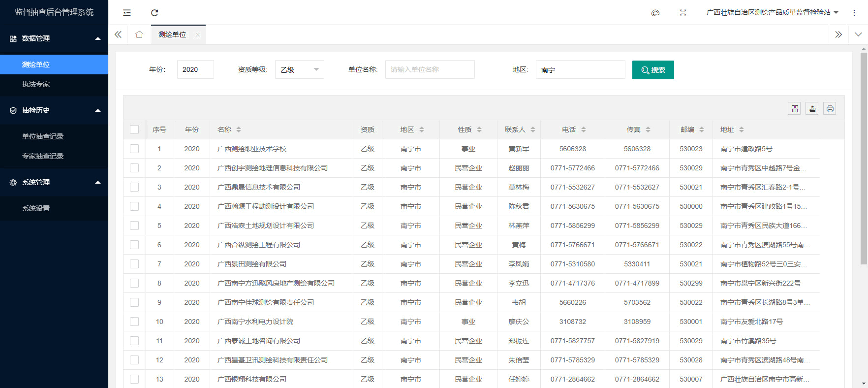The image size is (868, 388).
Task: Open 系统设置 in sidebar
Action: [54, 208]
